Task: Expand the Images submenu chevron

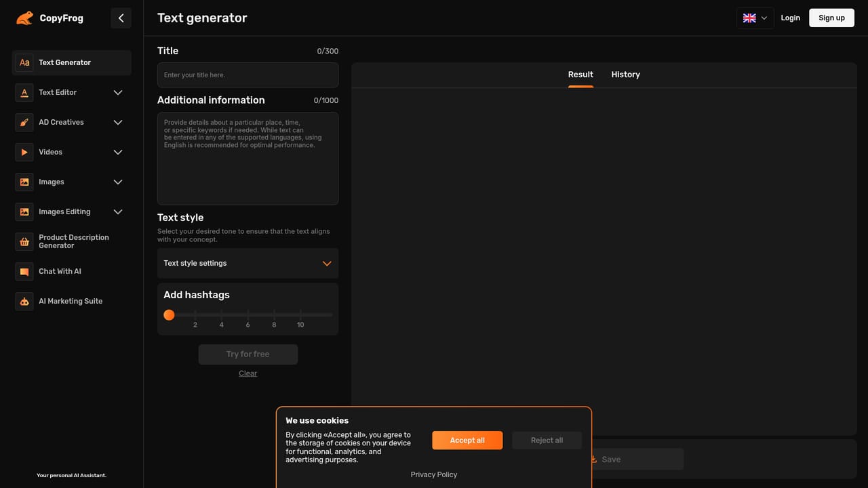Action: pyautogui.click(x=118, y=182)
